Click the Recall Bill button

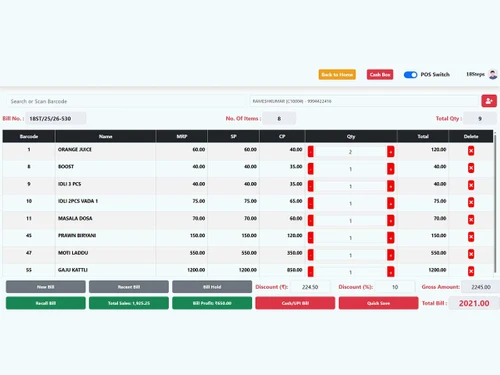tap(46, 303)
